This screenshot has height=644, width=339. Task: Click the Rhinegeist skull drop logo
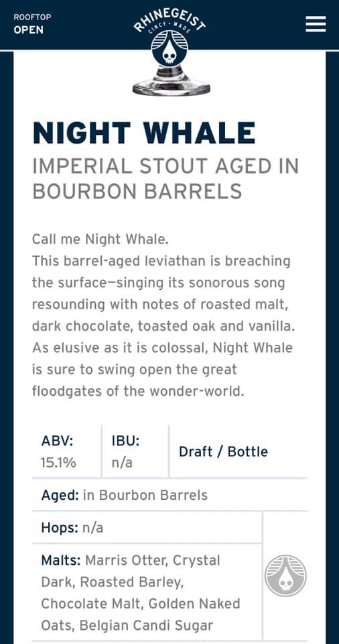pos(169,48)
